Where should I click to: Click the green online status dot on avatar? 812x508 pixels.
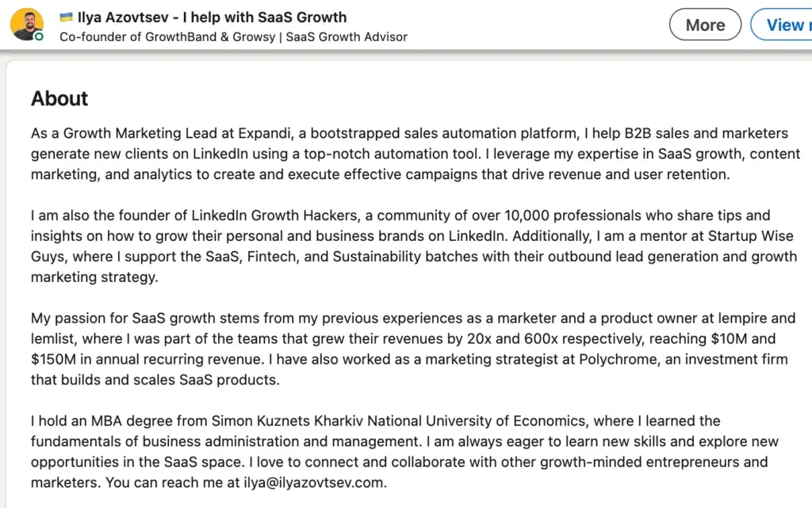click(x=39, y=36)
